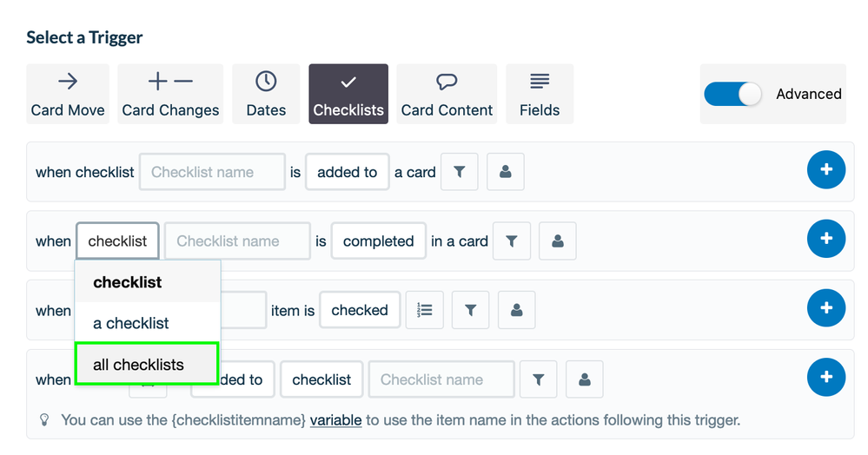
Task: Open the Card Changes trigger tab
Action: (x=170, y=94)
